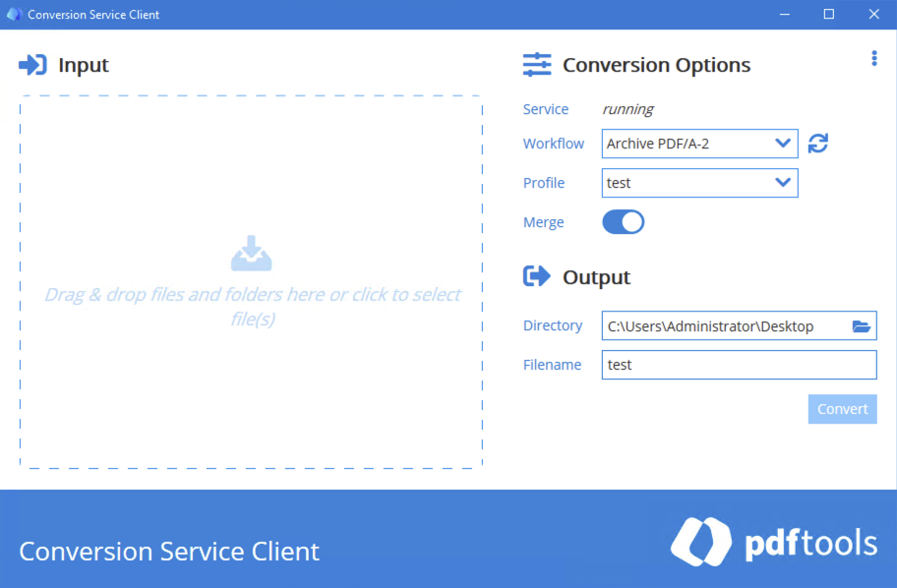Maximize the Conversion Service Client window
This screenshot has width=897, height=588.
pyautogui.click(x=829, y=15)
